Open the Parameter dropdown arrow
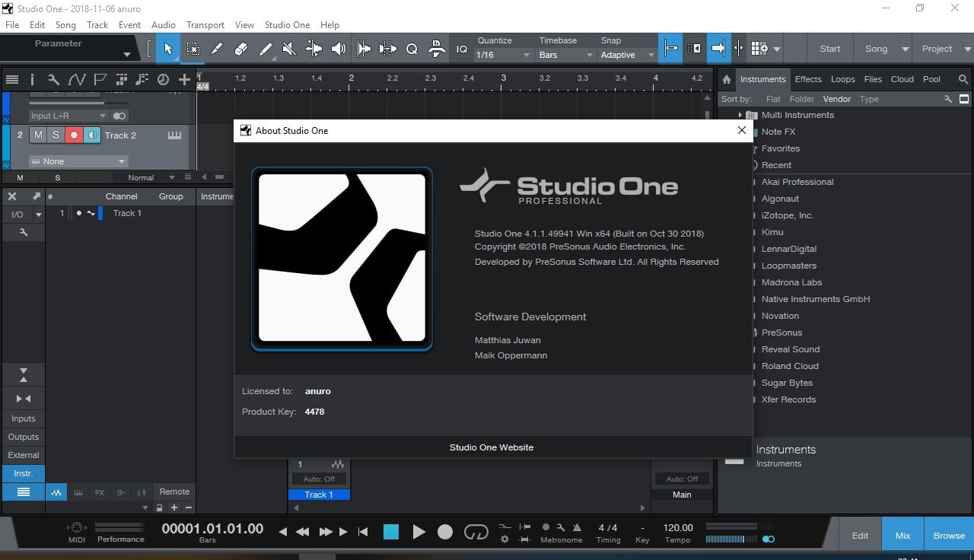This screenshot has height=560, width=974. (x=126, y=54)
